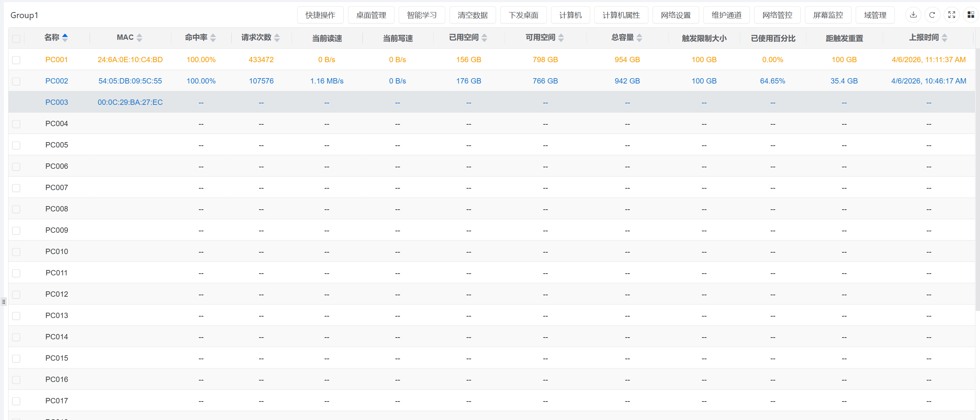Sort by 上报时间 column arrows
980x420 pixels.
944,37
